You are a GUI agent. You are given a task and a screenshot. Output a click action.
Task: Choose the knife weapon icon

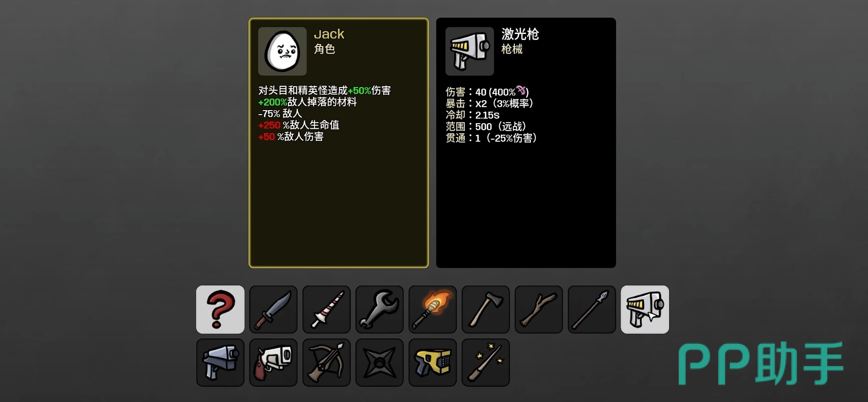[x=273, y=309]
